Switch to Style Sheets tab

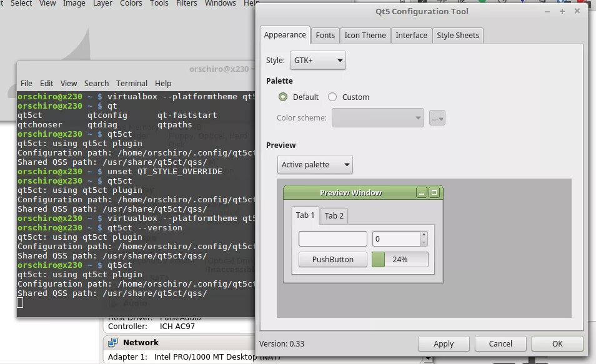point(458,36)
